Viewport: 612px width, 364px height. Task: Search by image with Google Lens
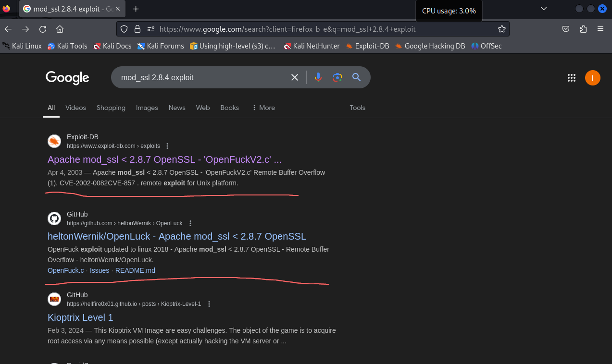click(x=337, y=77)
